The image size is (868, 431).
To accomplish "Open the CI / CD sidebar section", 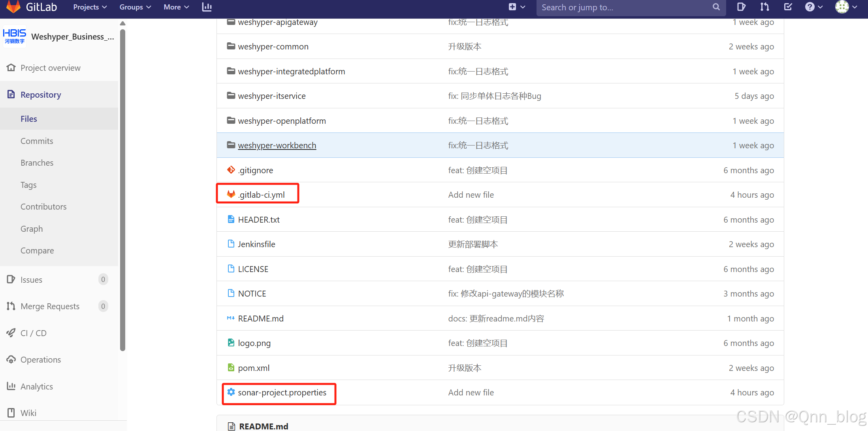I will (x=33, y=333).
